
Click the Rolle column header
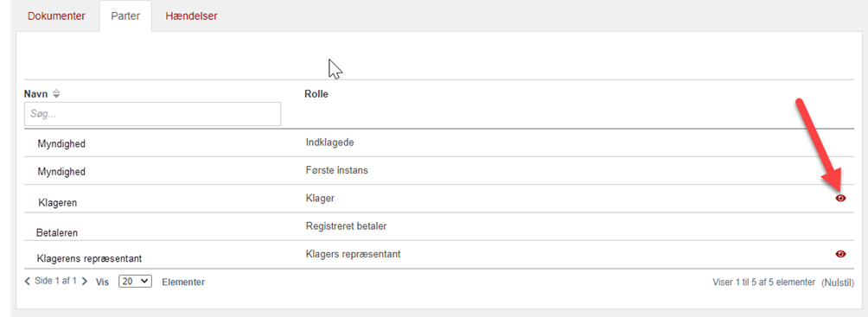click(x=316, y=95)
